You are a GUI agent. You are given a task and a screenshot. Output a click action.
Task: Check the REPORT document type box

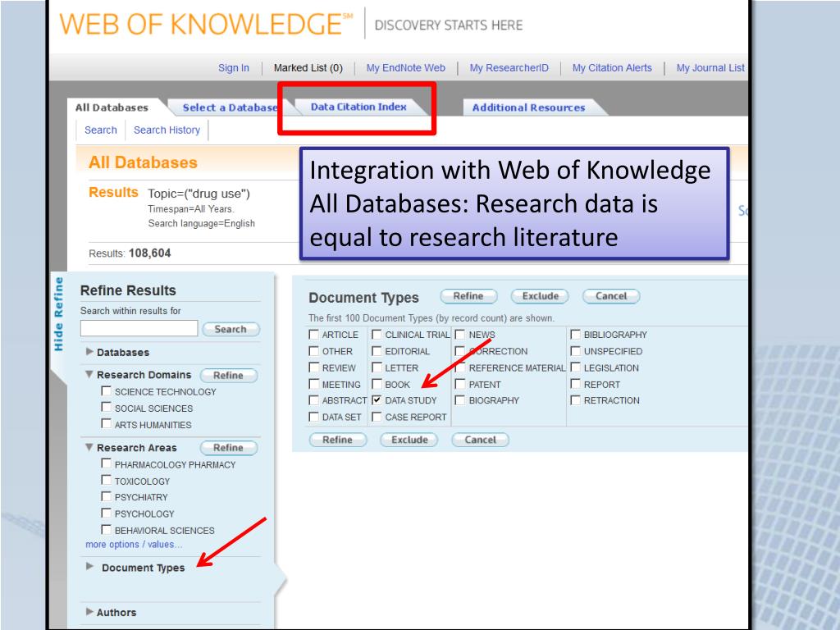click(x=575, y=384)
